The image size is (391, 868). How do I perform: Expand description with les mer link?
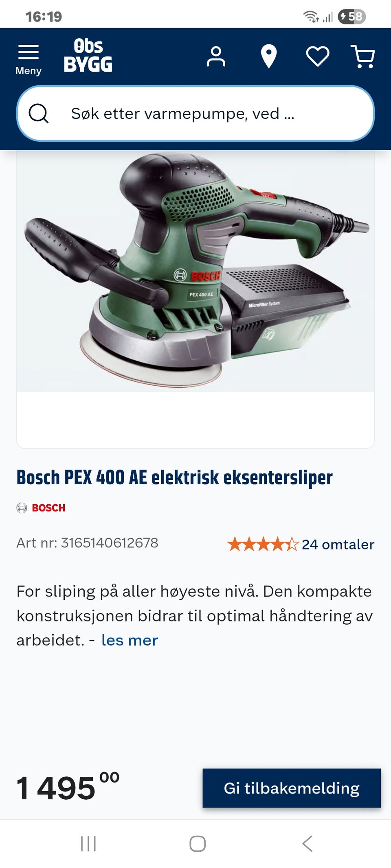[130, 640]
